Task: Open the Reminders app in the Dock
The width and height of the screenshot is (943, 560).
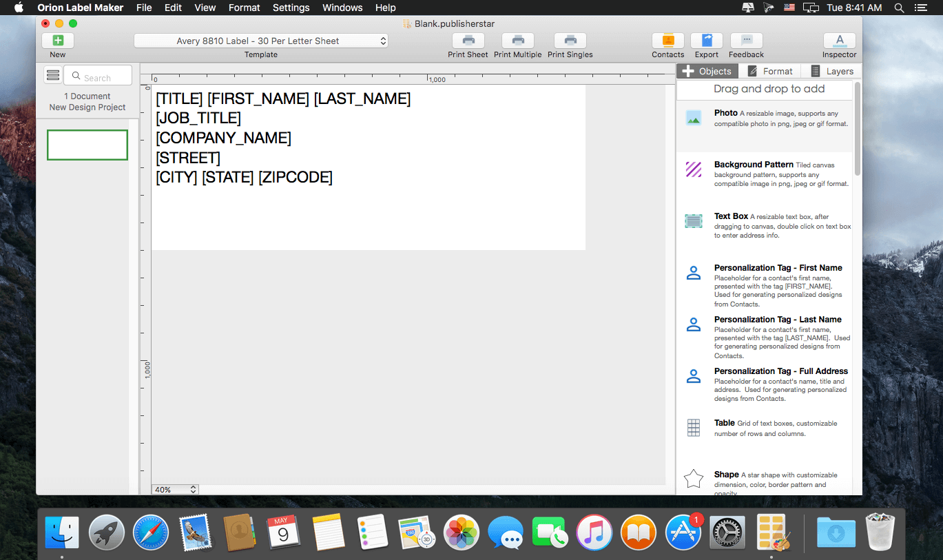Action: [x=372, y=532]
